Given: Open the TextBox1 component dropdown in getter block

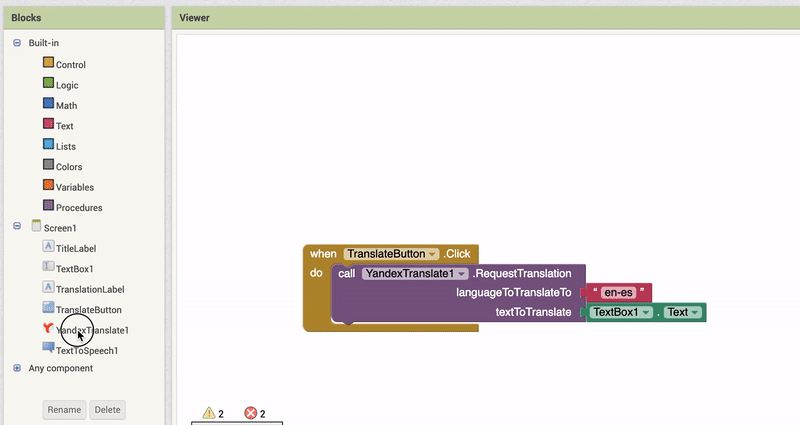Looking at the screenshot, I should [646, 312].
